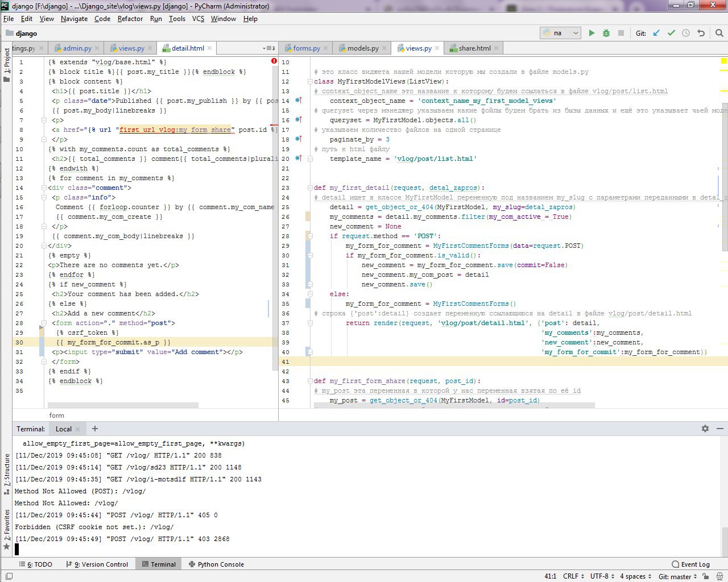
Task: Toggle read-only lock icon in status bar
Action: [706, 576]
